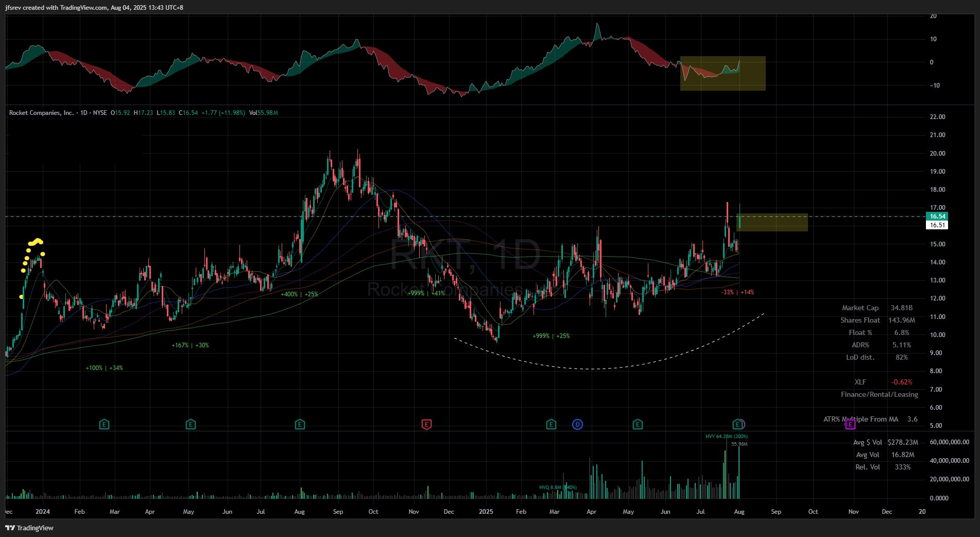This screenshot has height=537, width=980.
Task: Click the white 16.51 price label
Action: tap(937, 225)
